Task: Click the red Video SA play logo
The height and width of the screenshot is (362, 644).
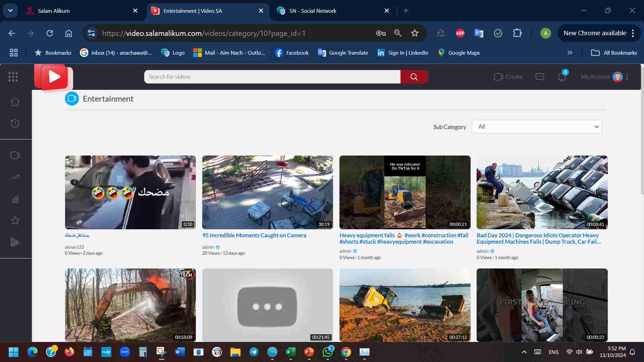Action: click(x=53, y=77)
